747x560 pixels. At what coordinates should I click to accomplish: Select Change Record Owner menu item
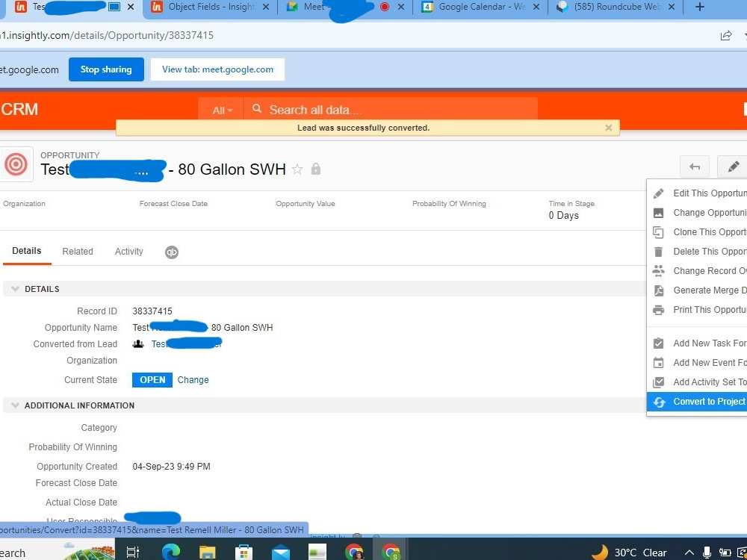(x=697, y=271)
